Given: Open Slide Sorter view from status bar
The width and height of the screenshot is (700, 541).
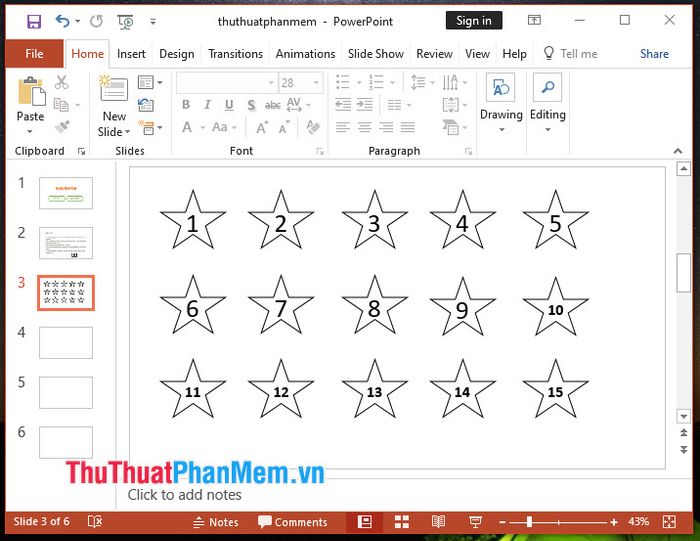Looking at the screenshot, I should click(x=402, y=522).
